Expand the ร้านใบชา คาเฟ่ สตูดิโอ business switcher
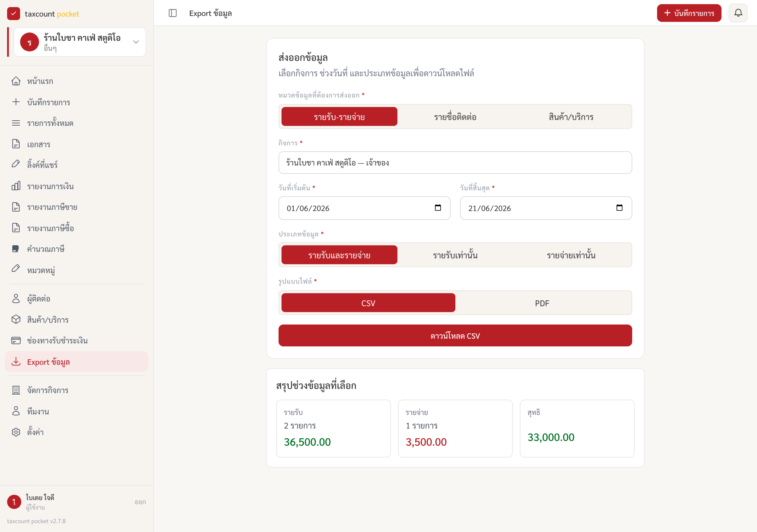Viewport: 757px width, 532px height. tap(80, 42)
